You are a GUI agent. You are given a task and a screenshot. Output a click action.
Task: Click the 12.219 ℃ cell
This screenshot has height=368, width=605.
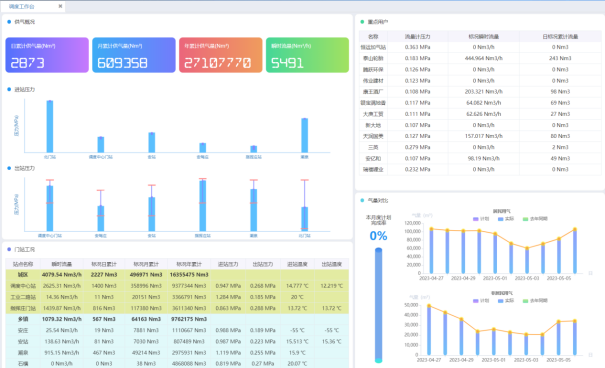(331, 286)
